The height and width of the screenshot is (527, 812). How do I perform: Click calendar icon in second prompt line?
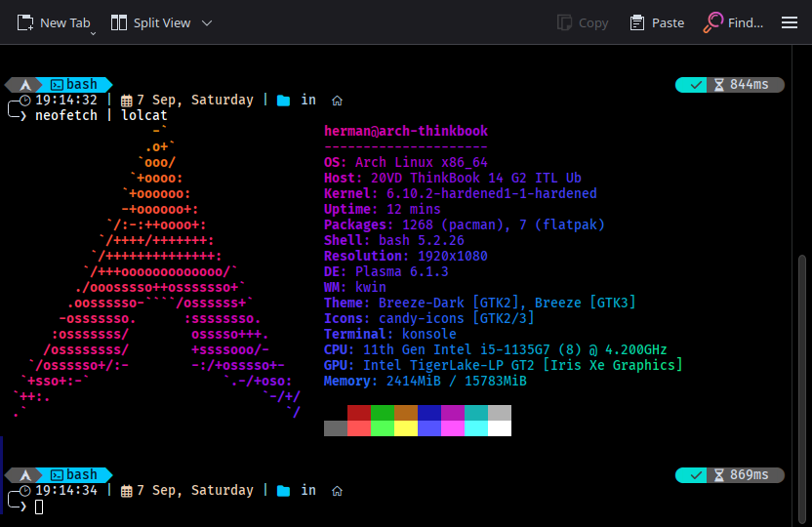tap(126, 491)
